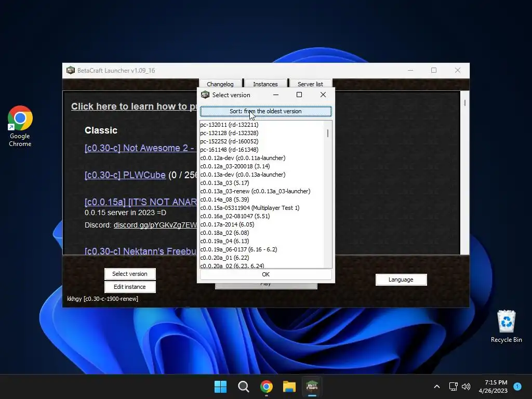
Task: Open the clock and date flyout
Action: coord(493,387)
